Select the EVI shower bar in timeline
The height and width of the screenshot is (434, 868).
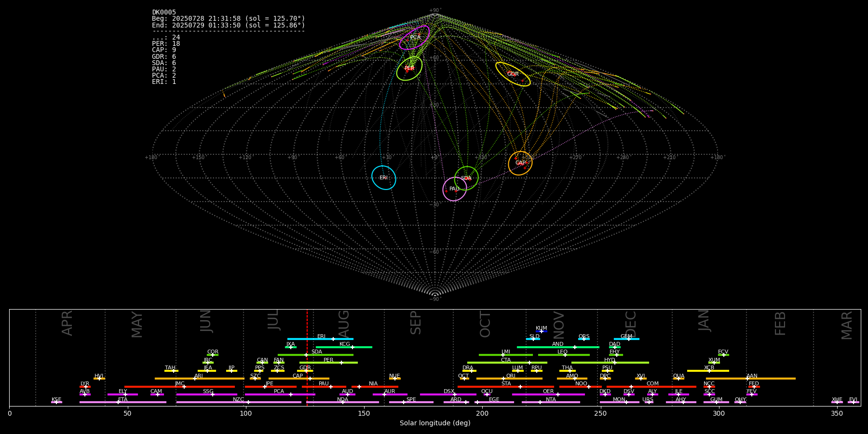(854, 402)
